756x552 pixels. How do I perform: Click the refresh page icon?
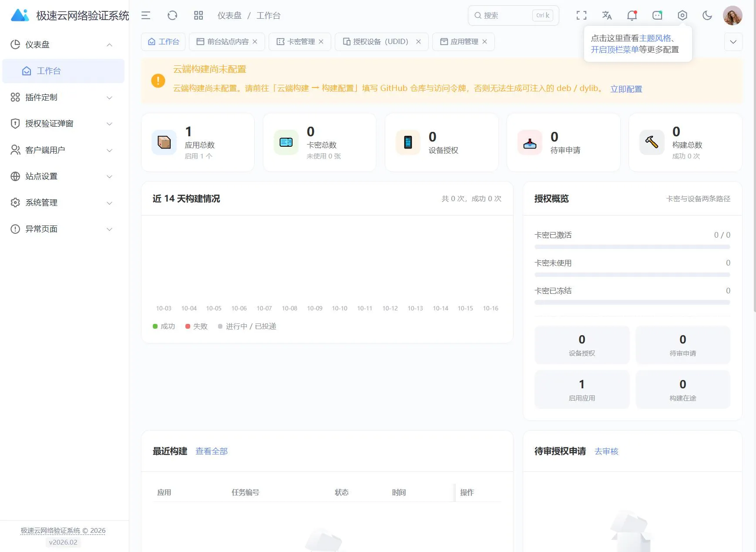[x=172, y=16]
